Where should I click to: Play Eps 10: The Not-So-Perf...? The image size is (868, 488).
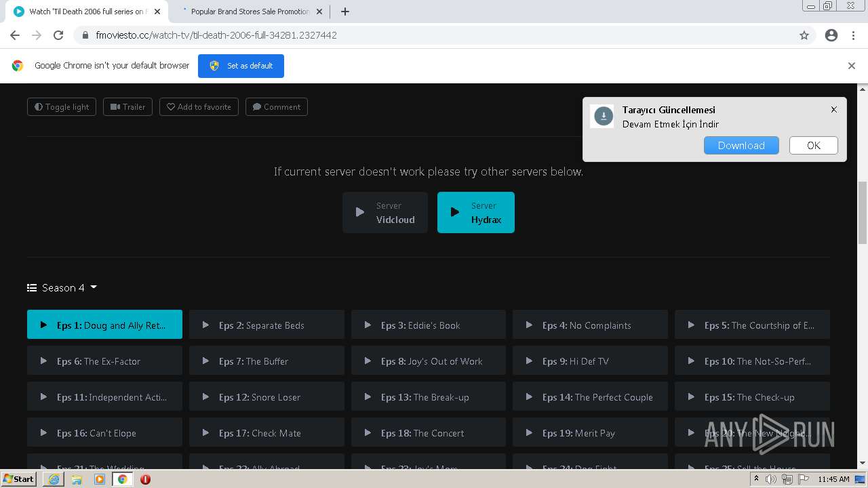[752, 361]
